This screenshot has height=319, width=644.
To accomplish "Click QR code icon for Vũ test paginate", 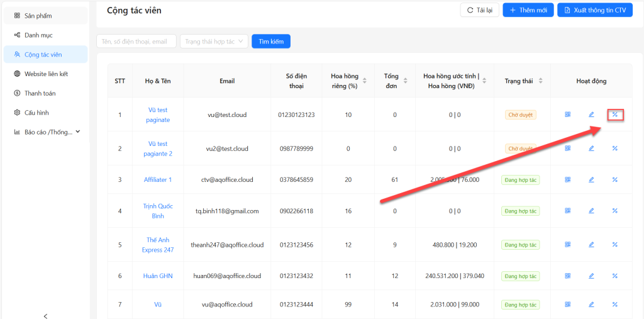I will point(567,115).
